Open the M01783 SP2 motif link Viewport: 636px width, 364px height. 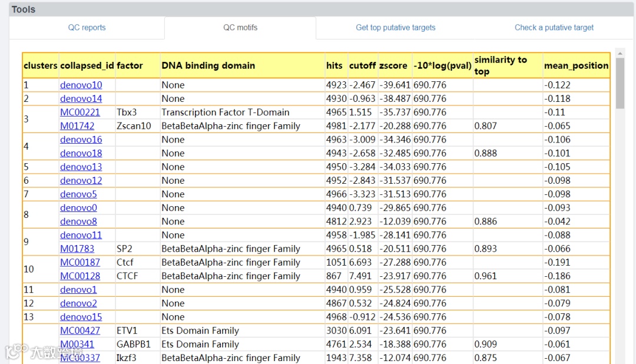77,249
